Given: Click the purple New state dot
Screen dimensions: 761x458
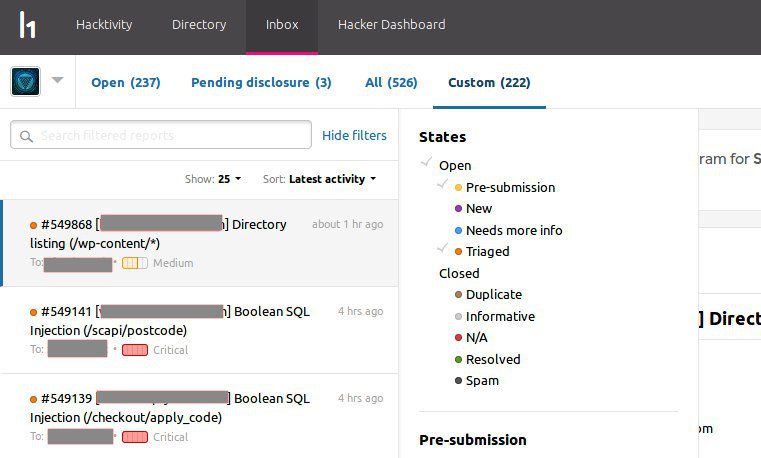Looking at the screenshot, I should click(x=458, y=209).
